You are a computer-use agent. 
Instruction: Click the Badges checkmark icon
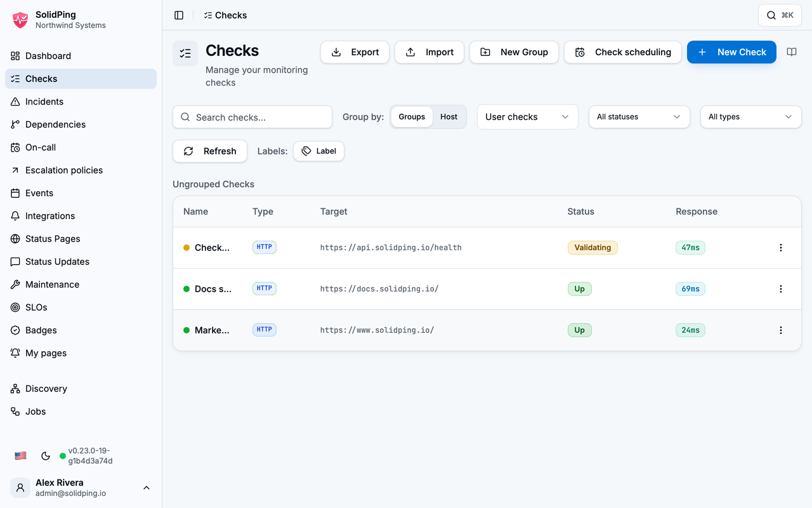(15, 330)
